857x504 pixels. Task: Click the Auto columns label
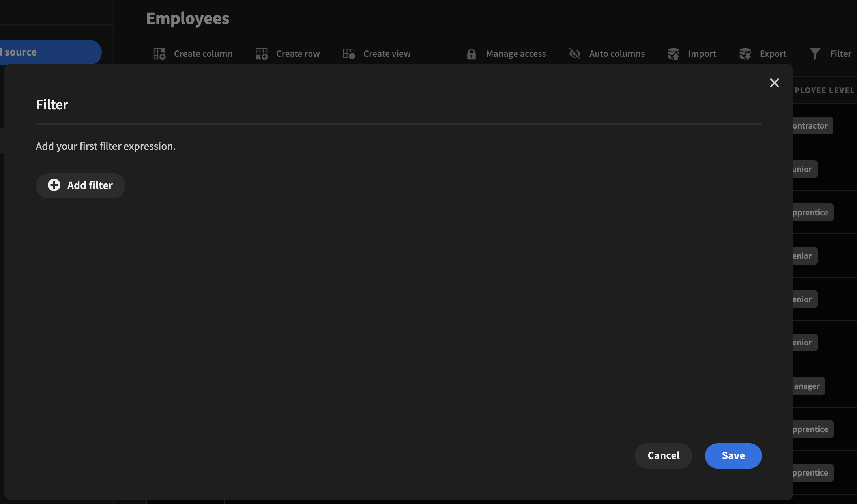click(x=617, y=54)
